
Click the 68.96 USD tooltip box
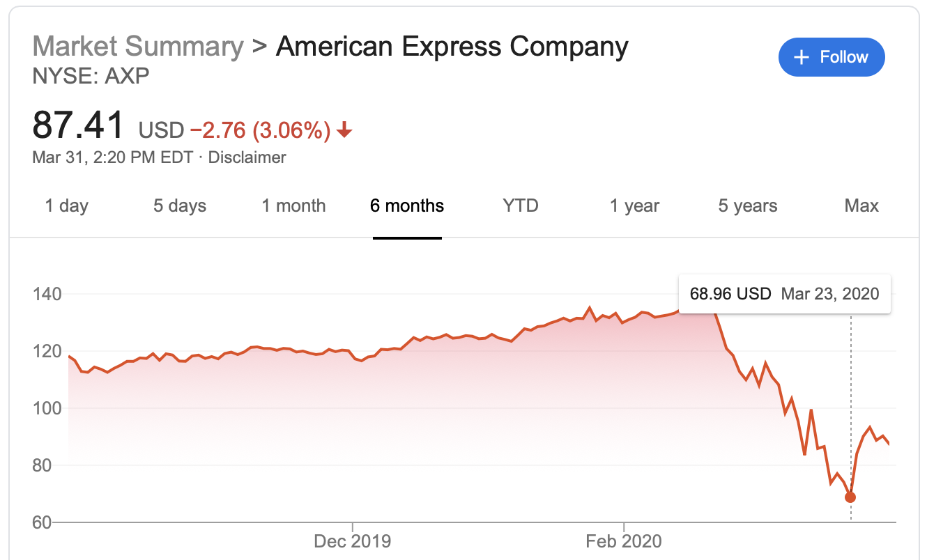click(785, 293)
